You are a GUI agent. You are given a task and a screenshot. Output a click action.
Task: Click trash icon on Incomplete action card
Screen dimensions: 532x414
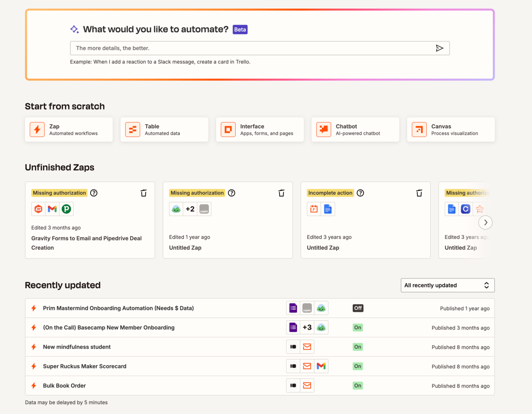click(x=419, y=193)
